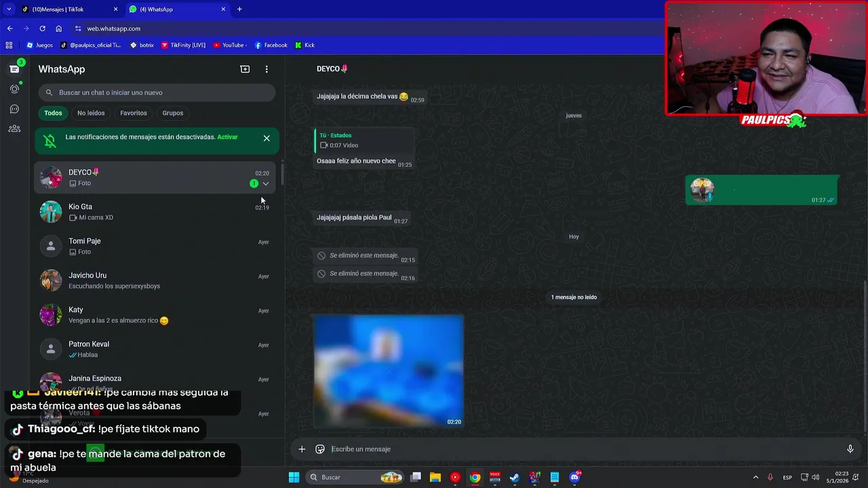868x488 pixels.
Task: Focus the chat search box
Action: [157, 92]
